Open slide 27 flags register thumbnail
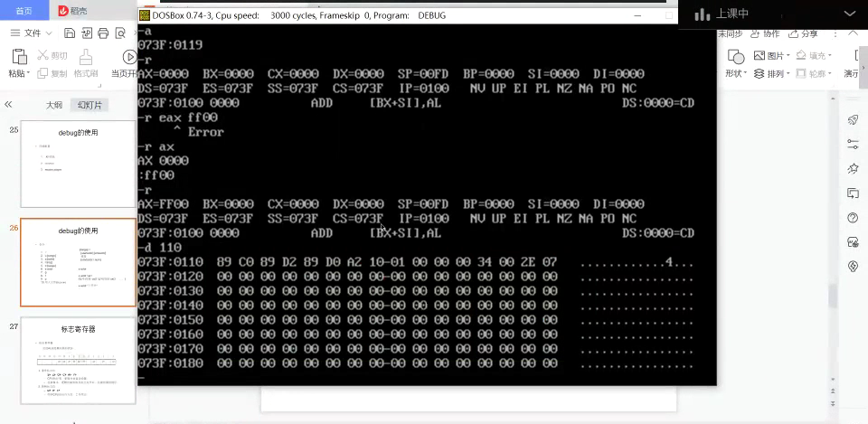The image size is (868, 424). click(78, 361)
